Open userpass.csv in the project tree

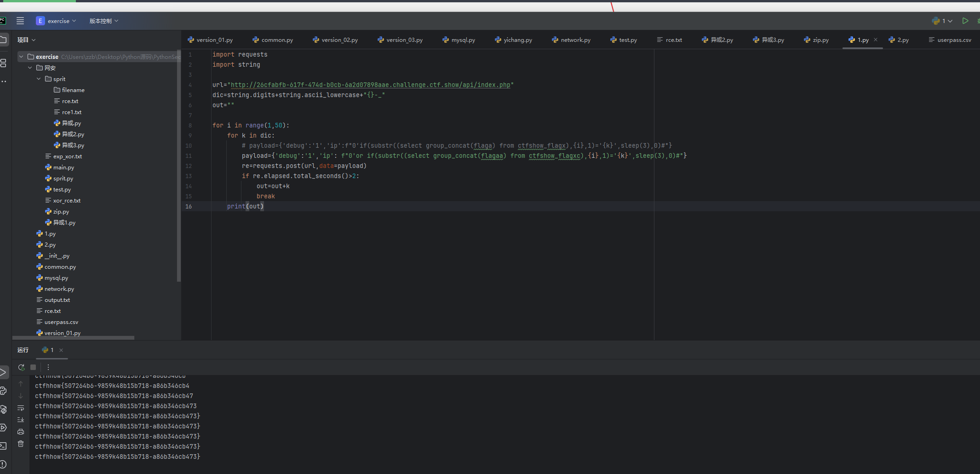tap(57, 322)
